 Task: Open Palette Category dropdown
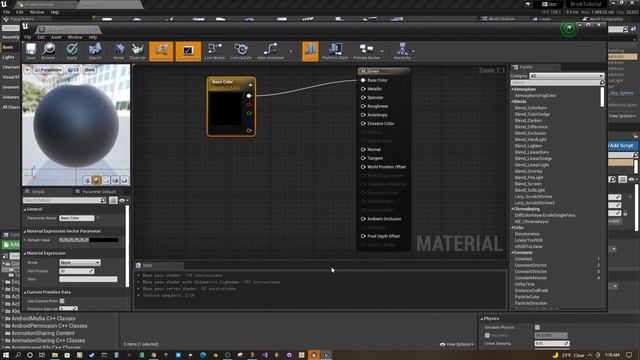(x=566, y=76)
